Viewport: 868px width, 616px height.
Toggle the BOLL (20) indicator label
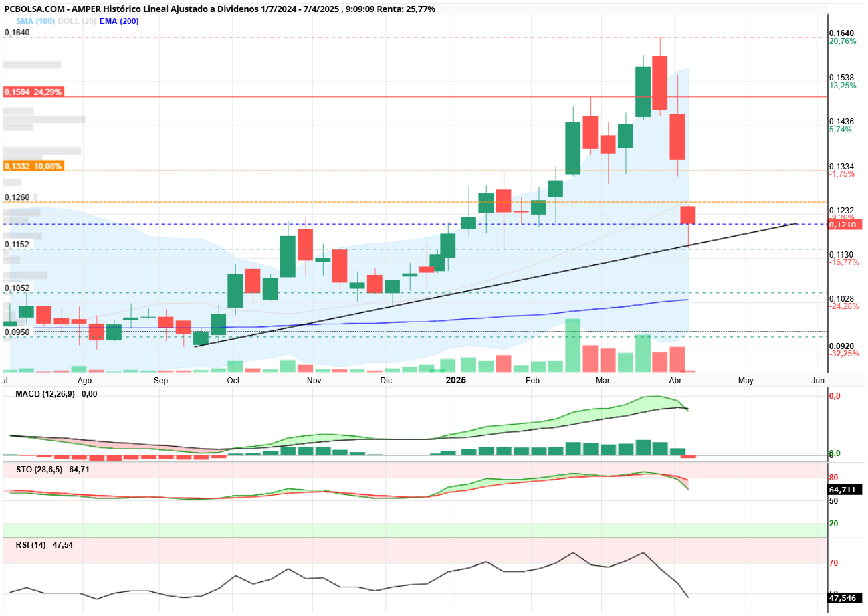tap(76, 21)
